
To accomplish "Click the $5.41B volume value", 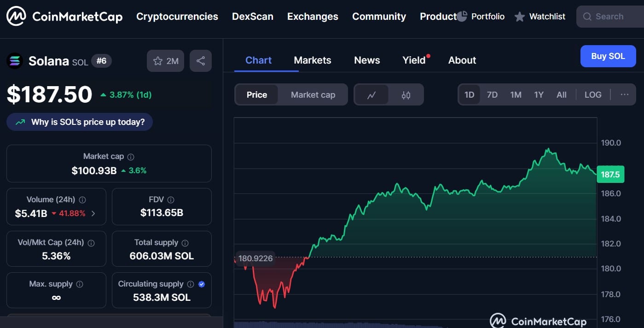I will coord(31,213).
